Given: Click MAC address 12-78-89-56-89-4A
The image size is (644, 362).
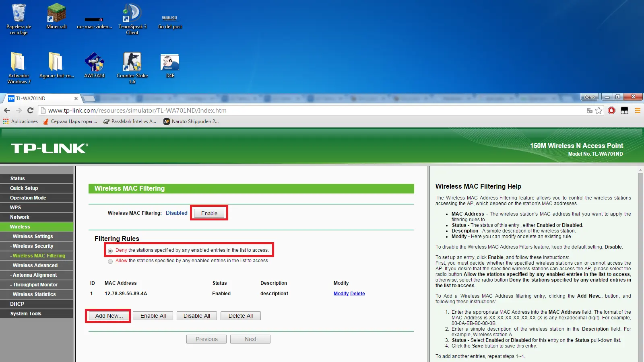Looking at the screenshot, I should [x=126, y=294].
